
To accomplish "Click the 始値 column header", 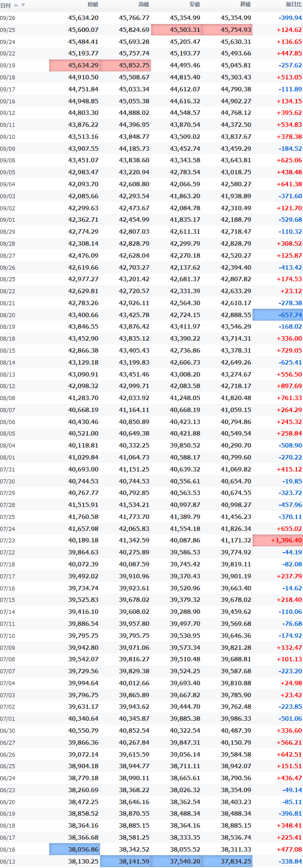I will 93,5.
